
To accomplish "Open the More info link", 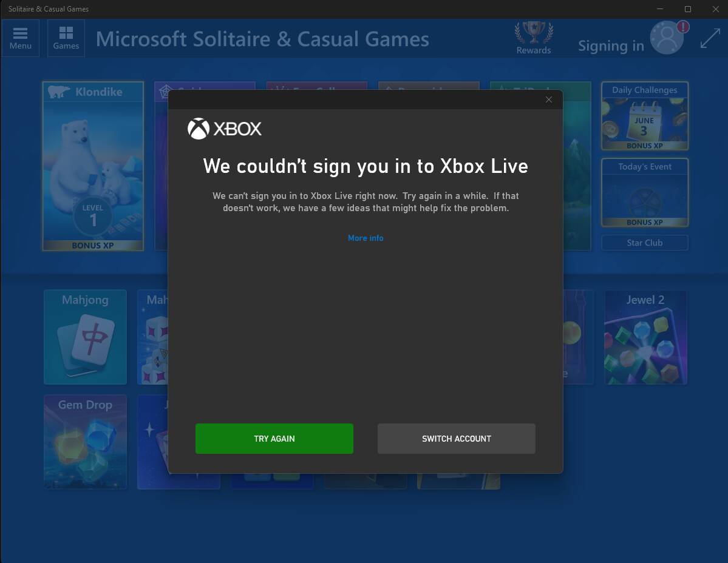I will [x=366, y=238].
